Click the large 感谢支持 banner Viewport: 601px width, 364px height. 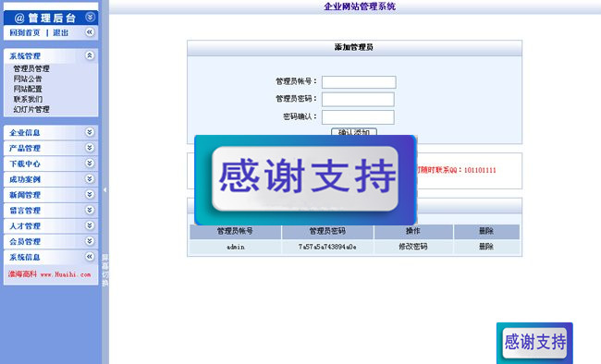(305, 180)
